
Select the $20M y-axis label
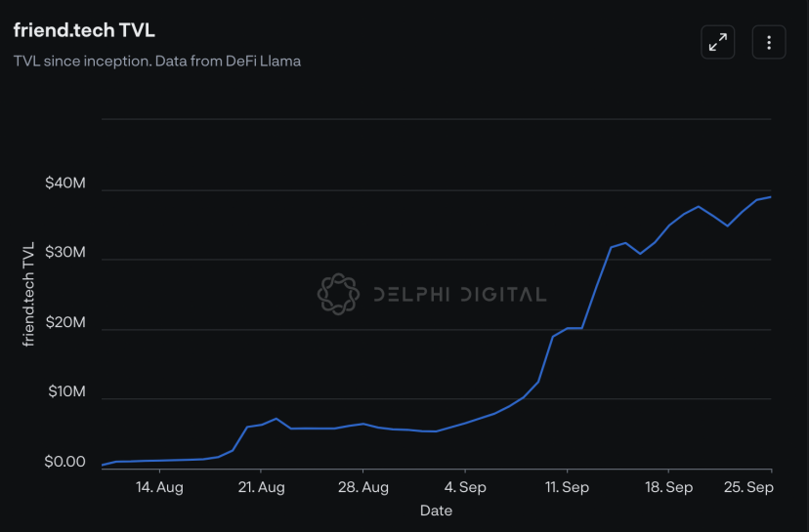pos(65,322)
